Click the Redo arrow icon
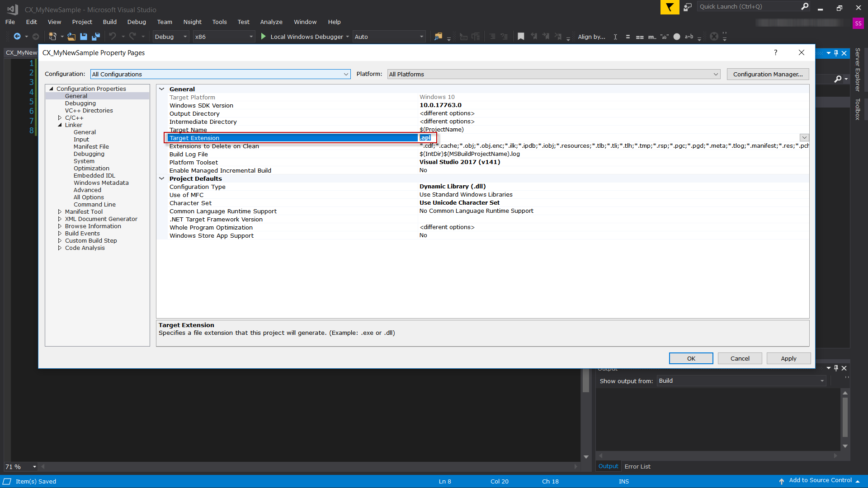 coord(132,37)
